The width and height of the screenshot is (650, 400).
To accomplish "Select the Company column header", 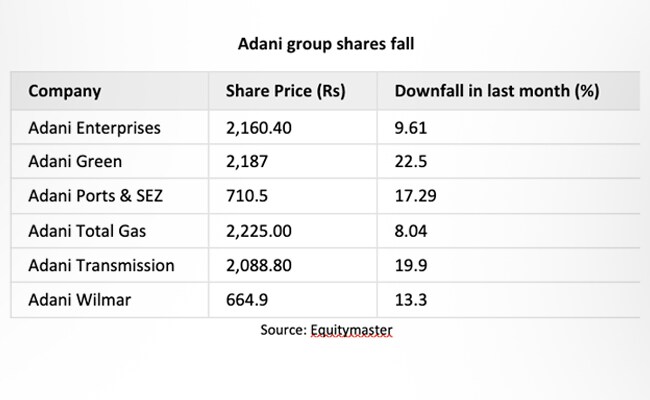I will [64, 92].
